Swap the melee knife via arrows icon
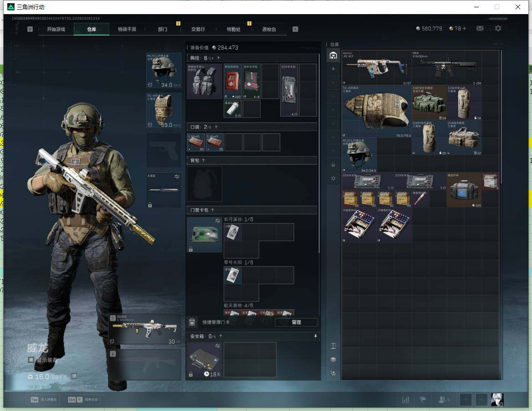Viewport: 532px width, 411px height. click(177, 176)
